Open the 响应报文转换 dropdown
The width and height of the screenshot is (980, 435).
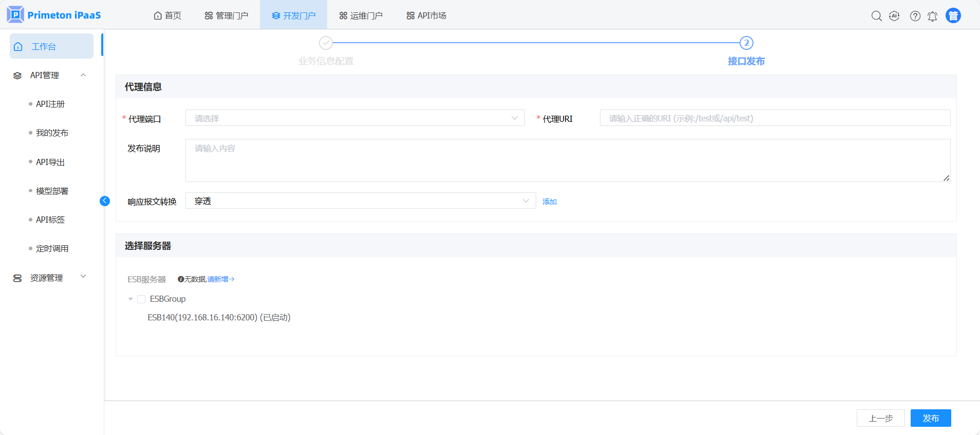point(360,201)
